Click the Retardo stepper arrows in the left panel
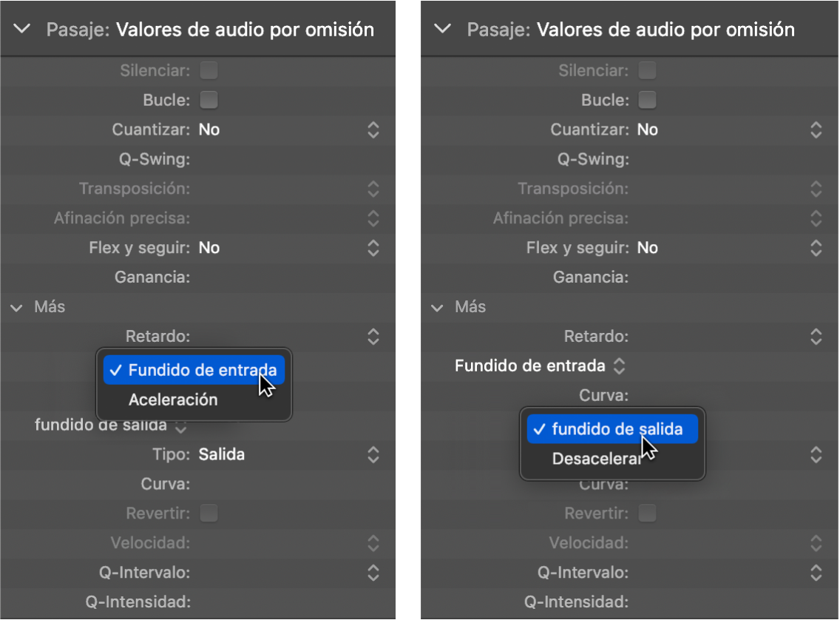The height and width of the screenshot is (620, 840). 373,337
